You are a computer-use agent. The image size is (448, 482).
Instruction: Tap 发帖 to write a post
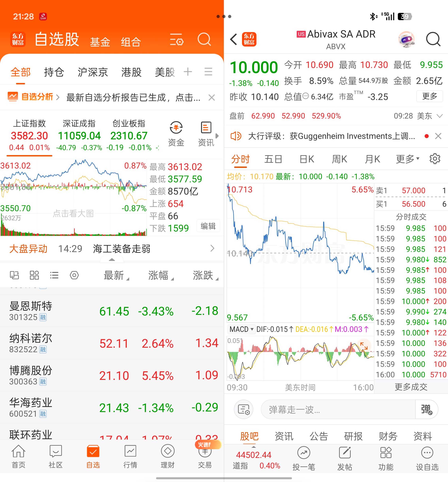[344, 459]
